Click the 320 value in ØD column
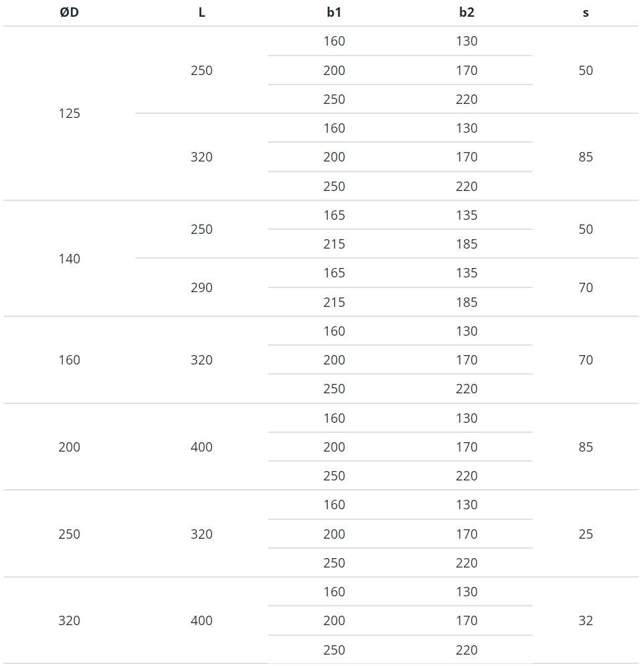 69,620
